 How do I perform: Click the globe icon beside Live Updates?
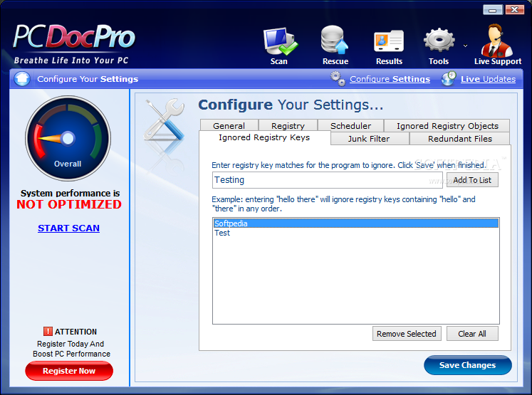[x=449, y=79]
